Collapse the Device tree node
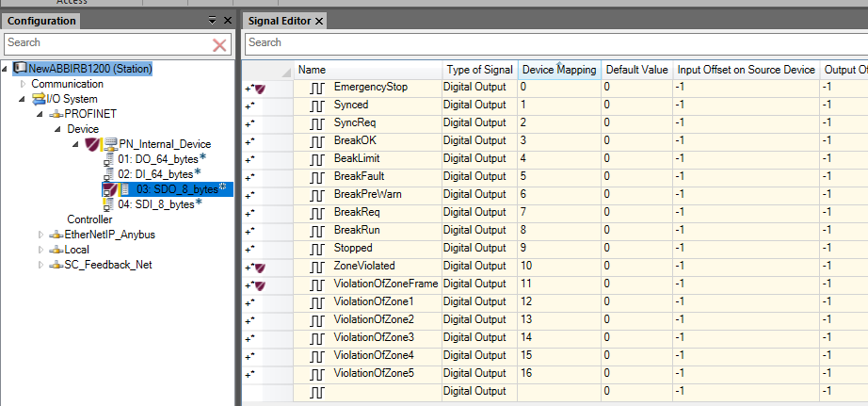 coord(58,129)
